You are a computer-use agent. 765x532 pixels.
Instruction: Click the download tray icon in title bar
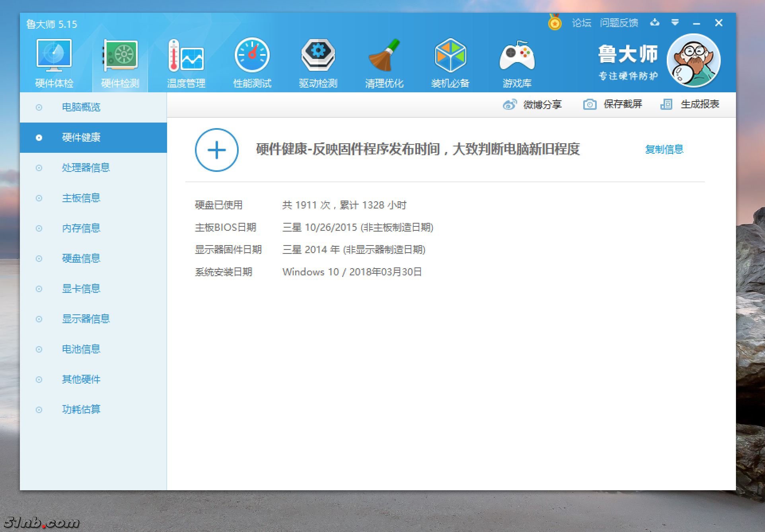tap(655, 23)
